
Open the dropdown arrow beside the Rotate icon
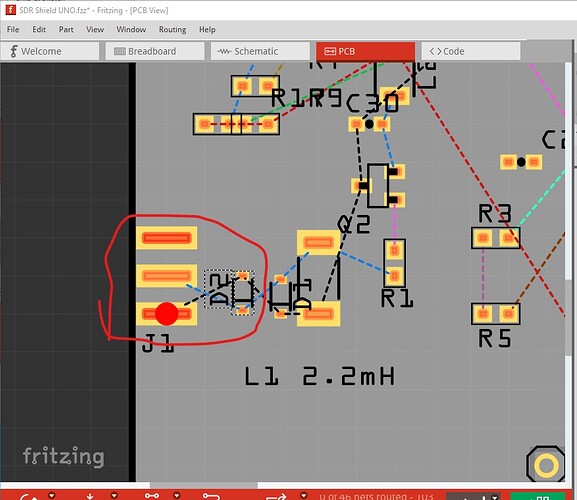(52, 495)
